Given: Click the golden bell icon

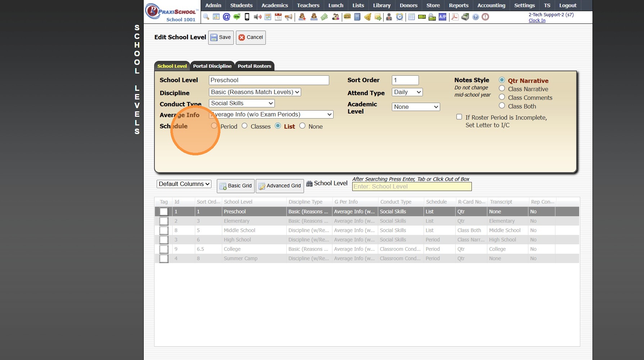Looking at the screenshot, I should click(367, 17).
